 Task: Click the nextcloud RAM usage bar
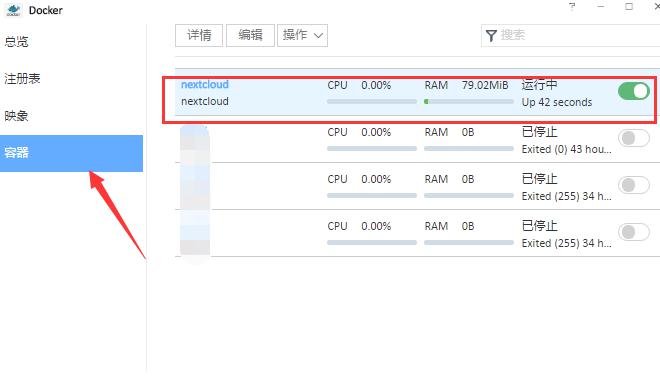click(x=469, y=101)
